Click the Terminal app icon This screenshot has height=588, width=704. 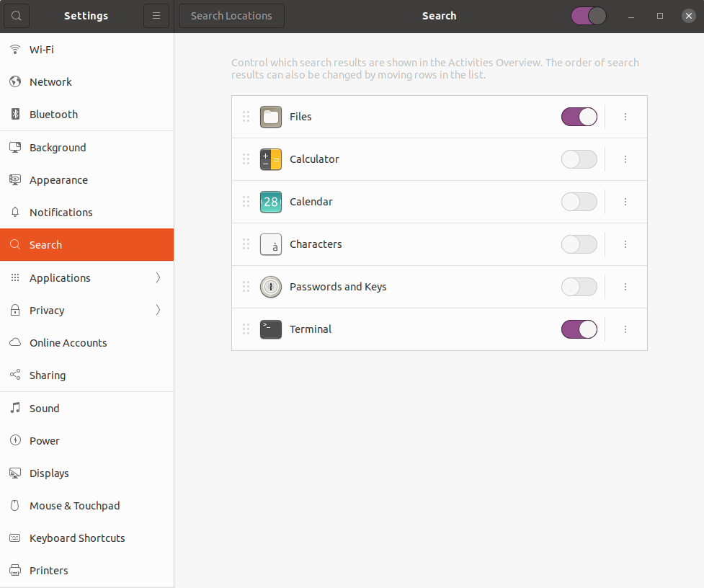point(270,329)
